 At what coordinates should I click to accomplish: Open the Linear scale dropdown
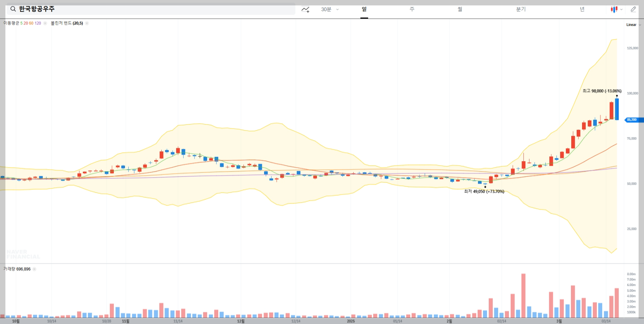coord(634,25)
